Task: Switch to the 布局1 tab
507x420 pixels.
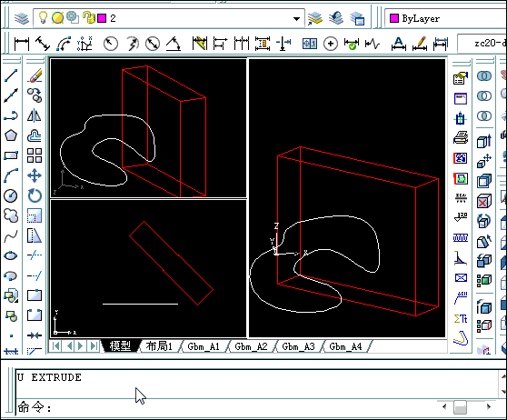Action: point(159,346)
